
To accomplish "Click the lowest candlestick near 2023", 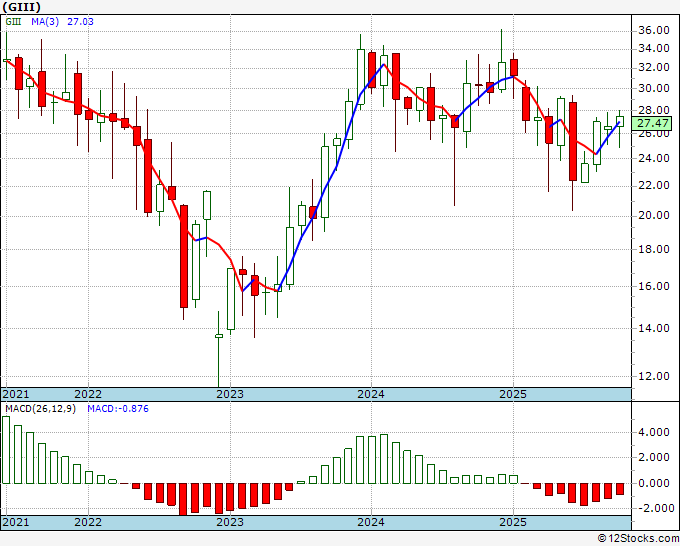I will click(219, 336).
